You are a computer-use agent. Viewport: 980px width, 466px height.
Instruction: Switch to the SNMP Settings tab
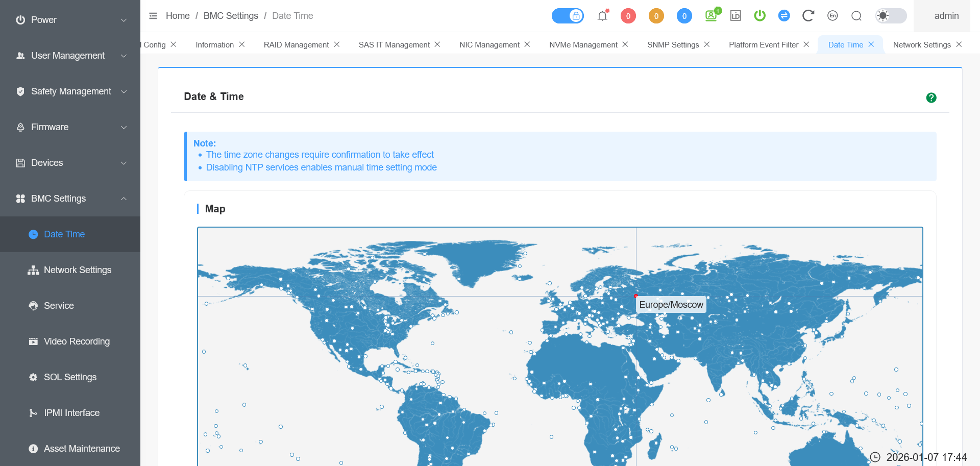(x=673, y=45)
